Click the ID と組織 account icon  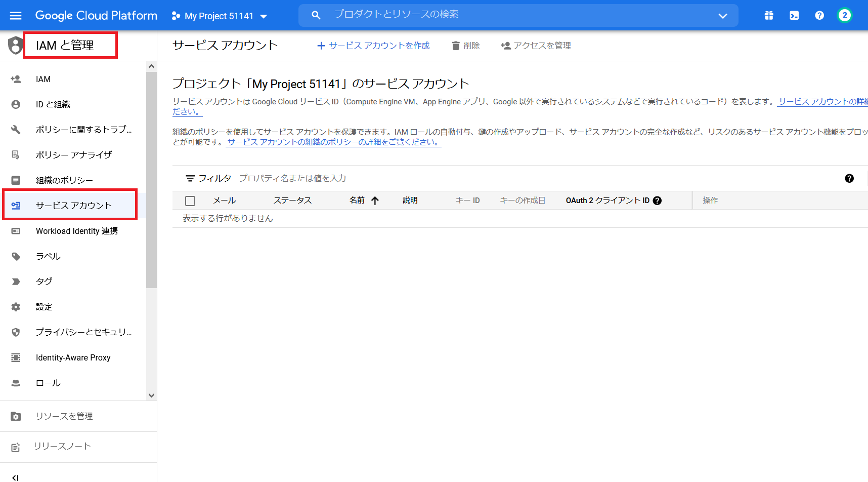point(16,104)
